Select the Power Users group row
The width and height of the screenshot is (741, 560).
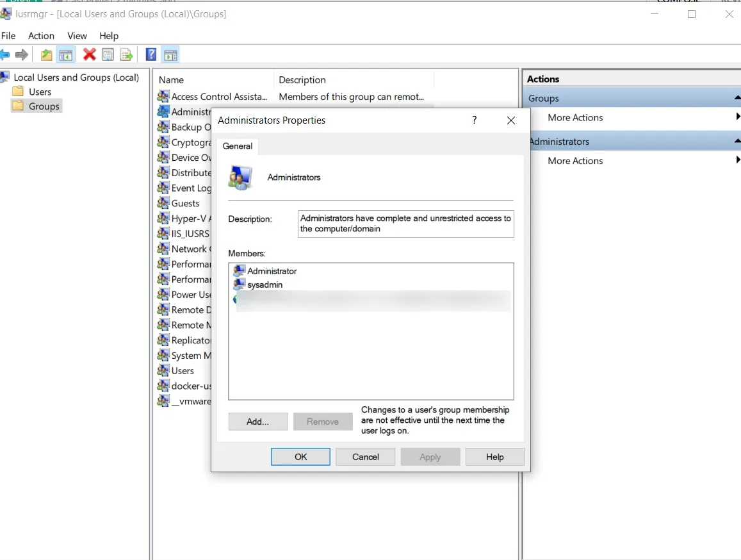[x=183, y=294]
